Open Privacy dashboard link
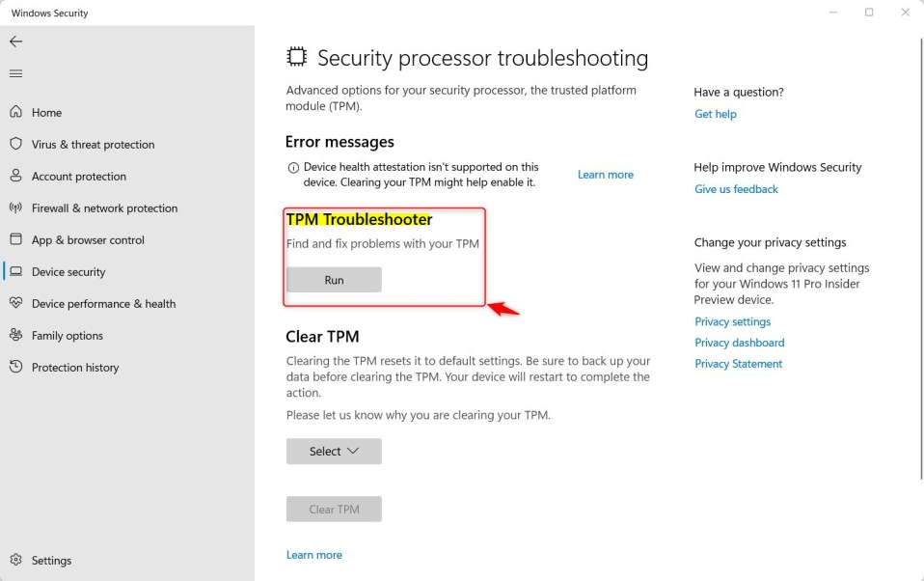The image size is (924, 581). [739, 342]
